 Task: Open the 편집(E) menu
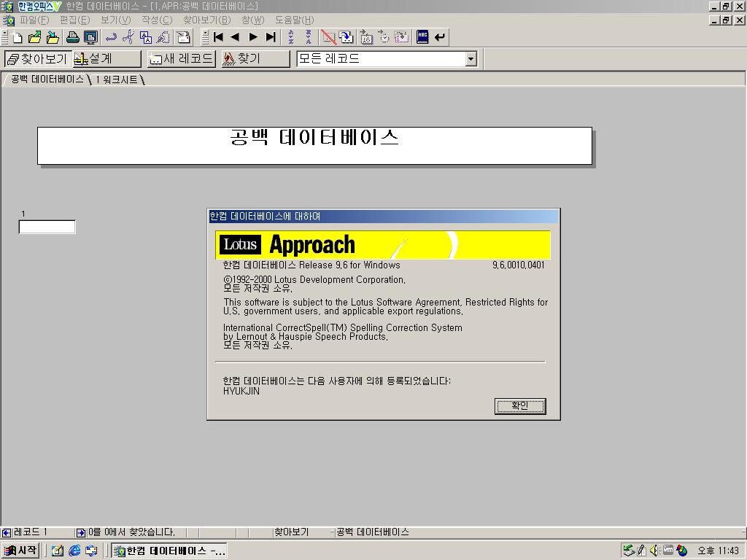pos(75,20)
